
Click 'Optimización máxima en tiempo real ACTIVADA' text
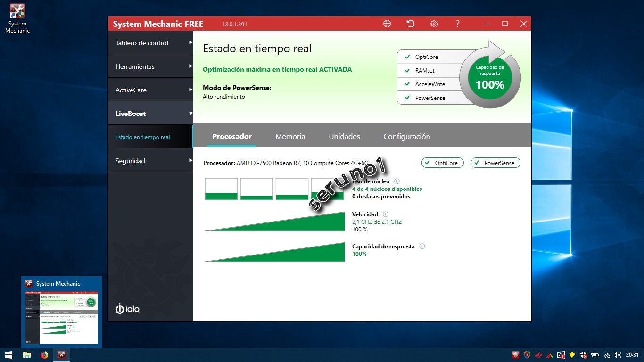(x=277, y=69)
